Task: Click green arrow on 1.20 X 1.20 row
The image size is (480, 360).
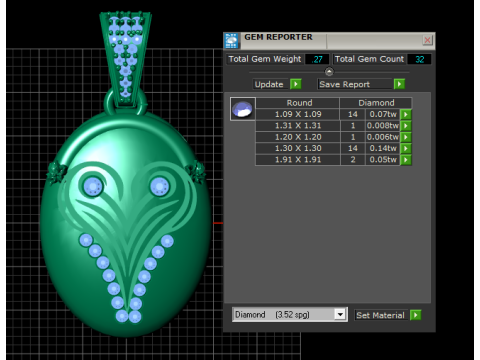Action: click(406, 137)
